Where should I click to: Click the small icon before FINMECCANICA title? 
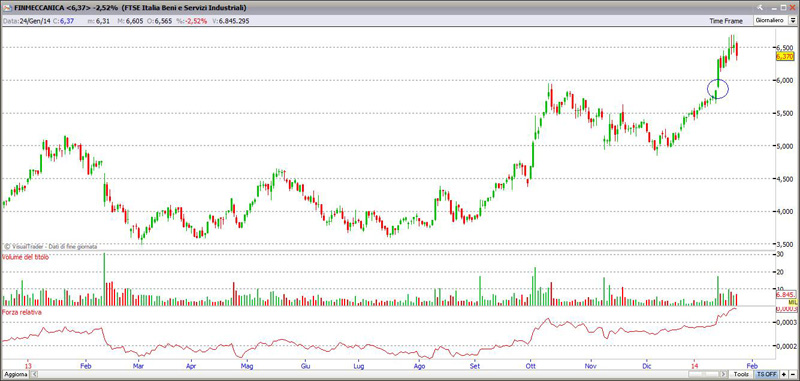pyautogui.click(x=7, y=8)
